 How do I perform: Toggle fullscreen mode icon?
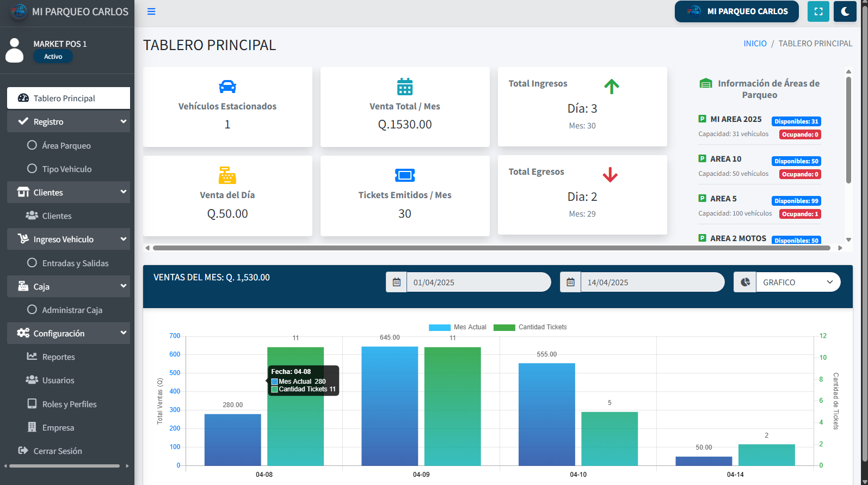(x=818, y=11)
